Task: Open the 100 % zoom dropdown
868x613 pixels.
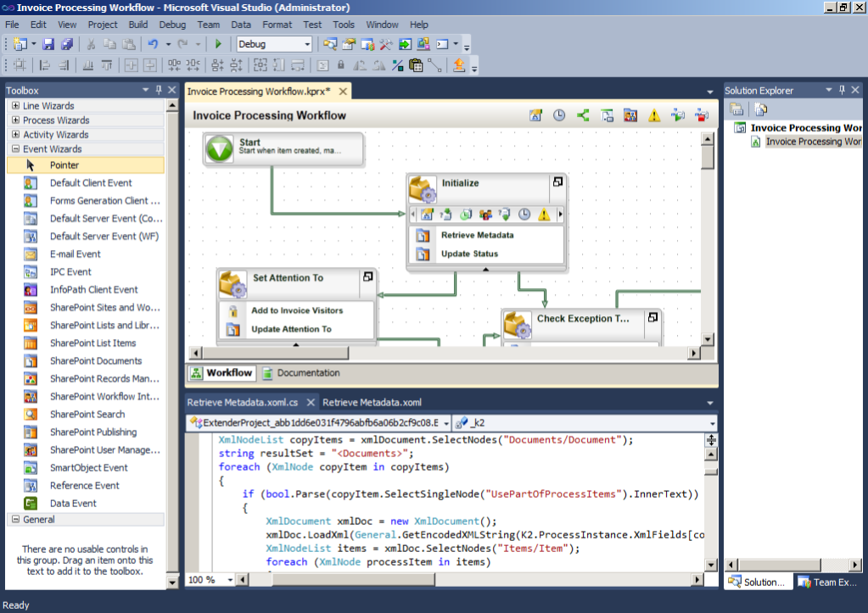Action: [230, 580]
